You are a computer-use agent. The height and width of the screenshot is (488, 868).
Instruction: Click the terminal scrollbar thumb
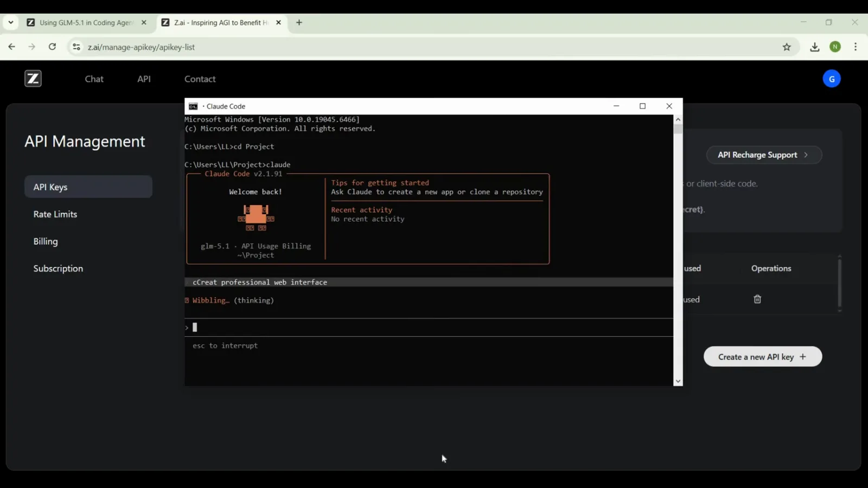[x=678, y=129]
